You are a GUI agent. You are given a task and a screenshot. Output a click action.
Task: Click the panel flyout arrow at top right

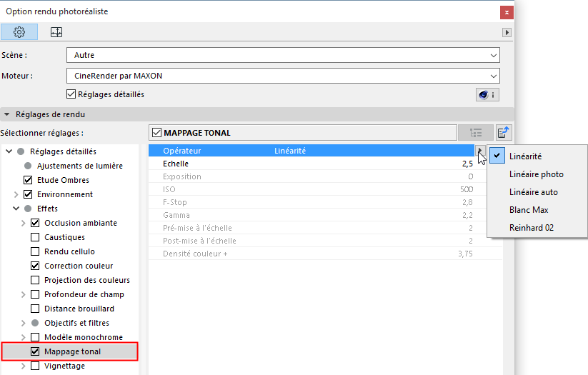pos(507,32)
